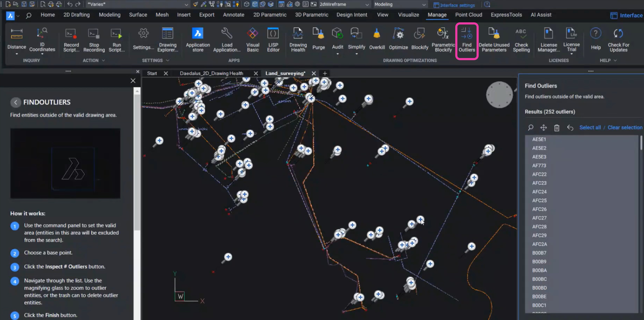Select the Blockify tool
This screenshot has width=644, height=320.
[420, 39]
